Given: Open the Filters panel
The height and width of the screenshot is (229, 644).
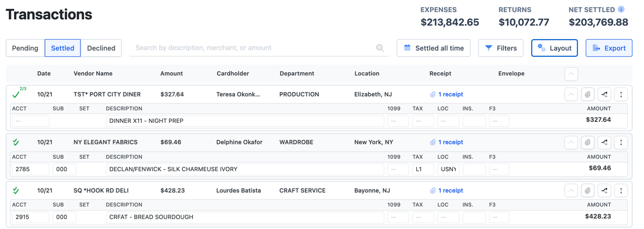Looking at the screenshot, I should pyautogui.click(x=501, y=48).
